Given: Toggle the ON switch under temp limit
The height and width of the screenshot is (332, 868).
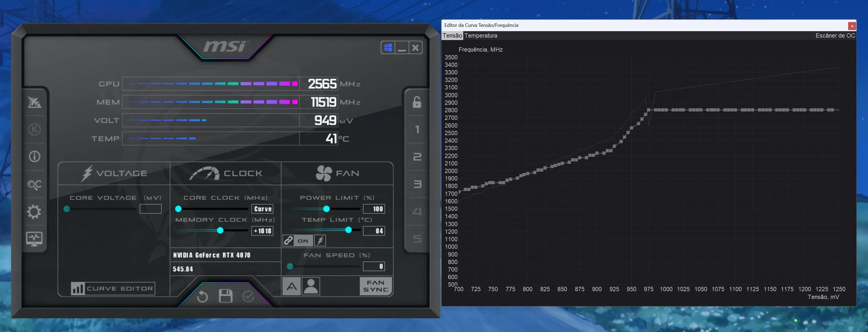Looking at the screenshot, I should click(303, 241).
